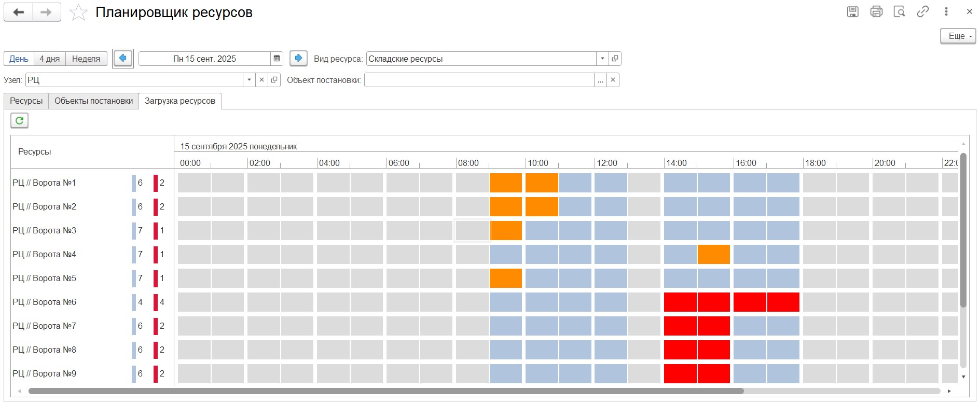Screen dimensions: 980x404
Task: Click red overloaded slot for Ворота №6 at 16:00
Action: tap(749, 302)
